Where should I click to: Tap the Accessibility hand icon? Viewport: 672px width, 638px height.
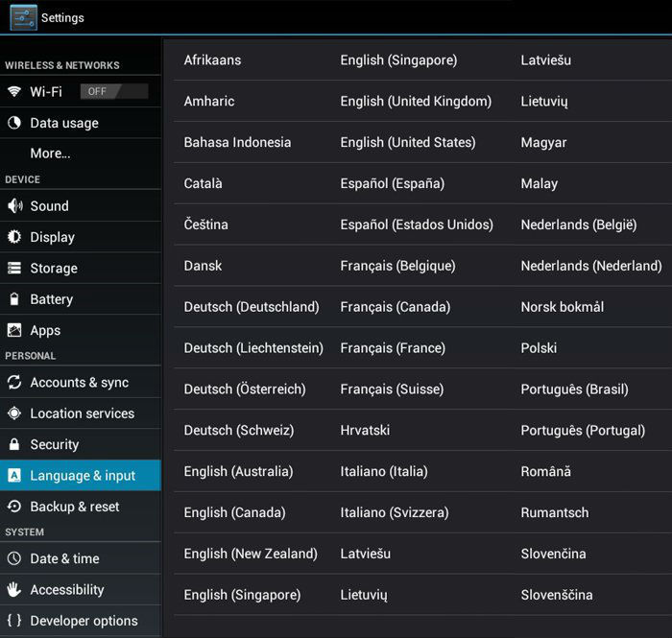click(14, 590)
